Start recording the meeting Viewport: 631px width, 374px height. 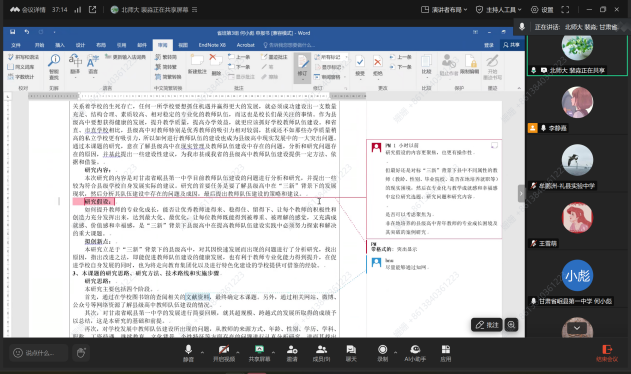(x=382, y=353)
